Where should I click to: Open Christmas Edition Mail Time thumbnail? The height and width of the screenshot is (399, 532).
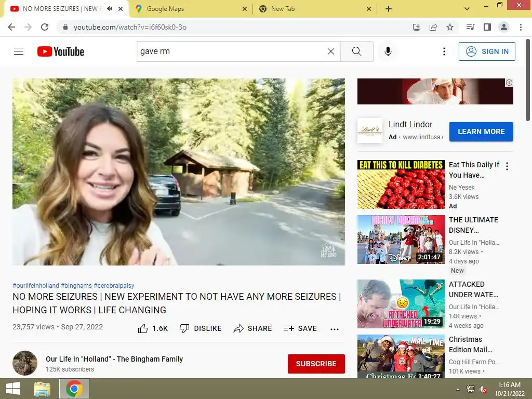point(401,356)
